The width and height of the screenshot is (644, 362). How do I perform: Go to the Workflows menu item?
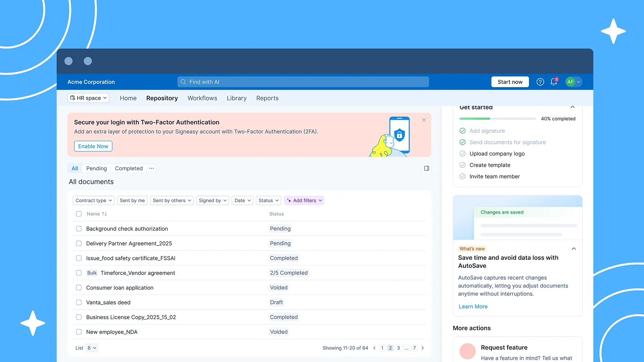tap(202, 98)
